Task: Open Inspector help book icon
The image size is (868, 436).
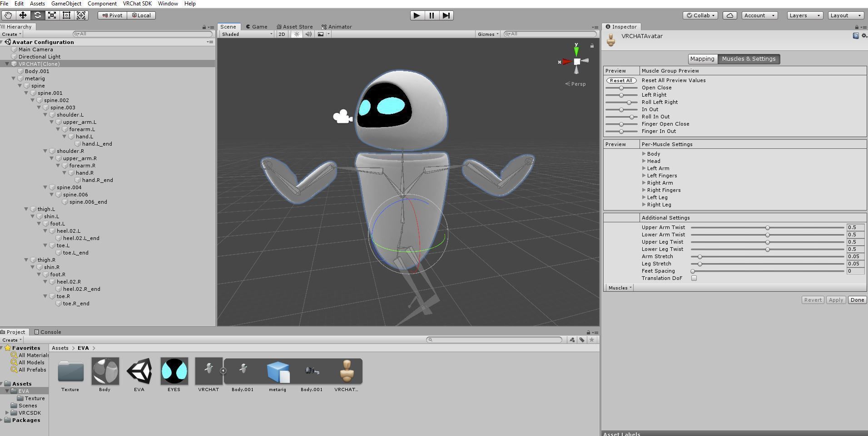Action: click(856, 36)
